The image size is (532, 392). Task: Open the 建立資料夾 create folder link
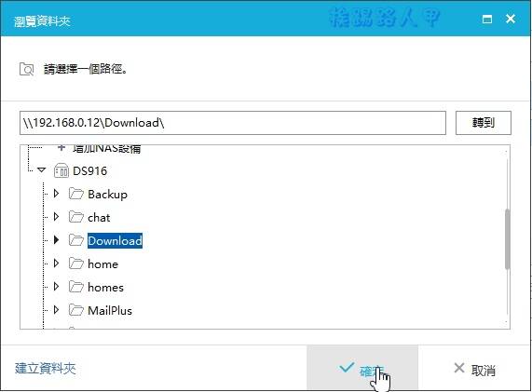point(45,369)
